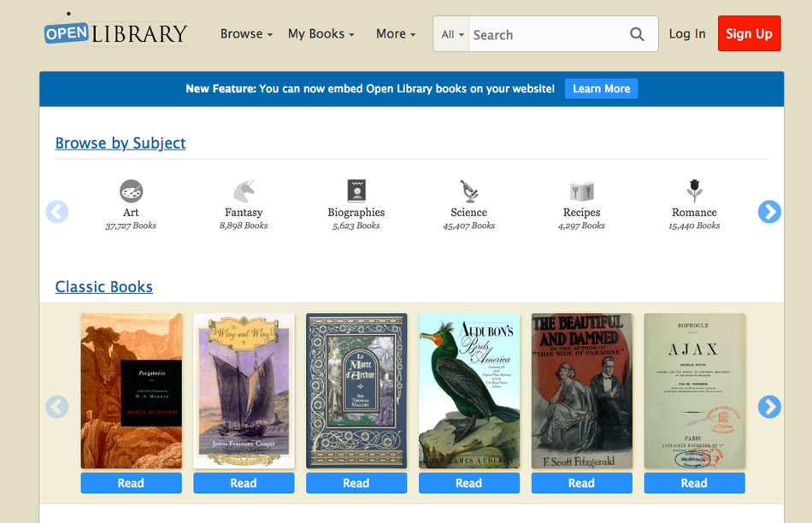Choose the Fantasy unicorn icon
This screenshot has width=812, height=523.
(244, 191)
